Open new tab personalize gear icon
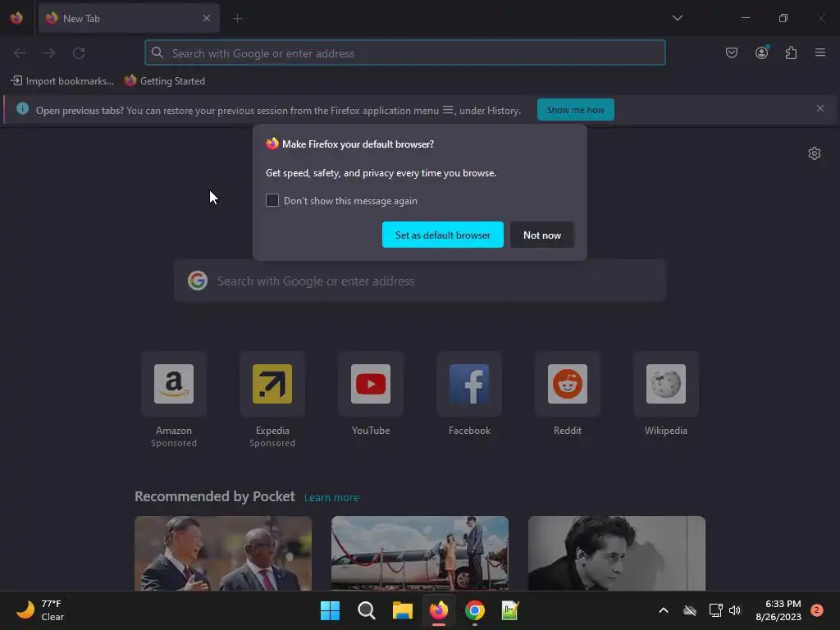Screen dimensions: 840x630 (814, 153)
